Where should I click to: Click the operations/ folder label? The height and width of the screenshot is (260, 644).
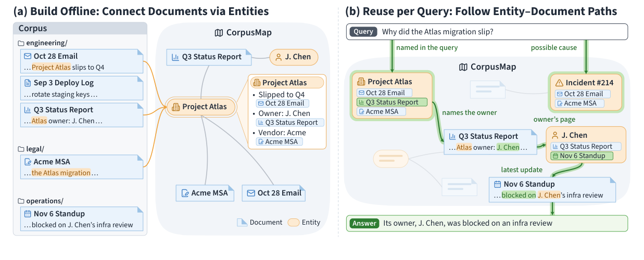click(45, 201)
